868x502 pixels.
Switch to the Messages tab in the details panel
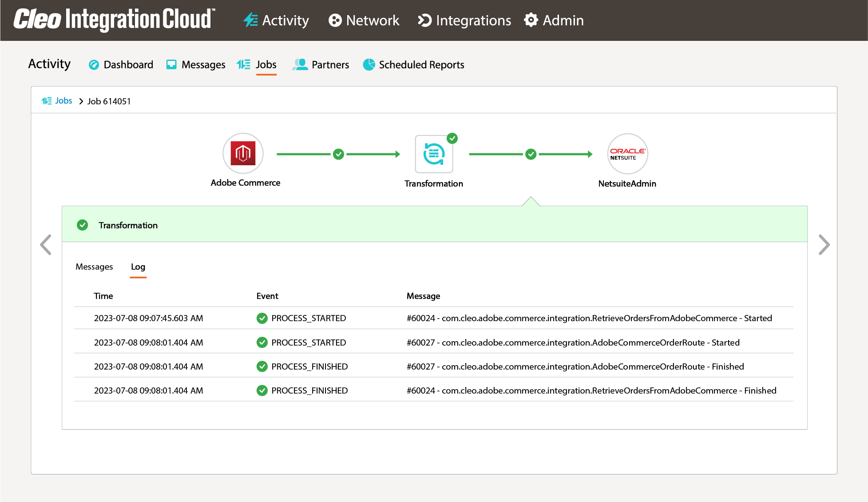[94, 267]
